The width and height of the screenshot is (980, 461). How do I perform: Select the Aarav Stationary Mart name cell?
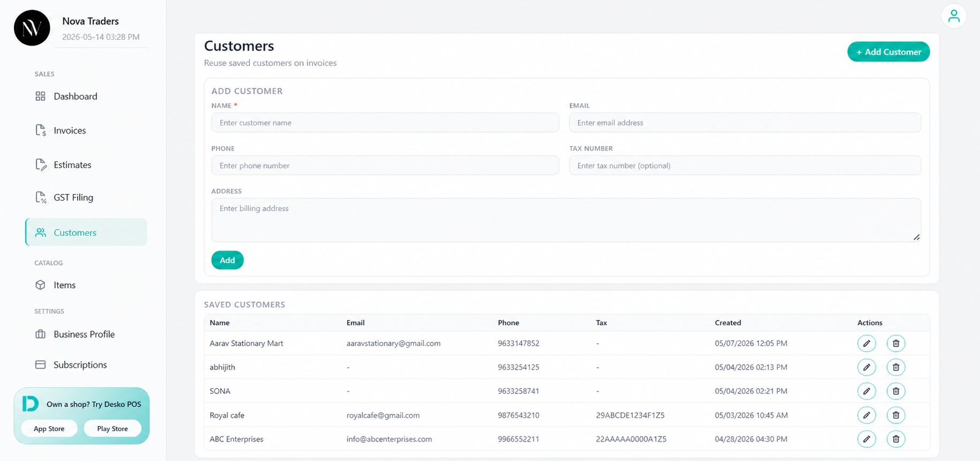246,343
